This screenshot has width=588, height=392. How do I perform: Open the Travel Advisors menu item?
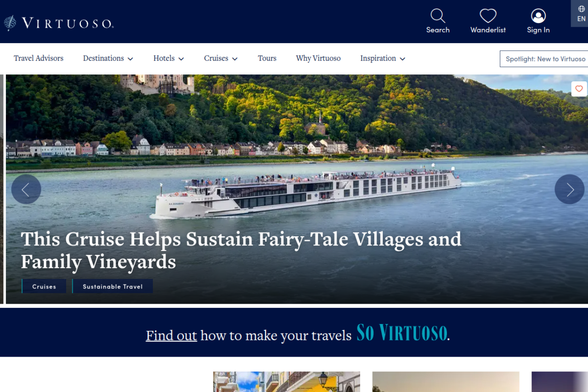pos(39,58)
